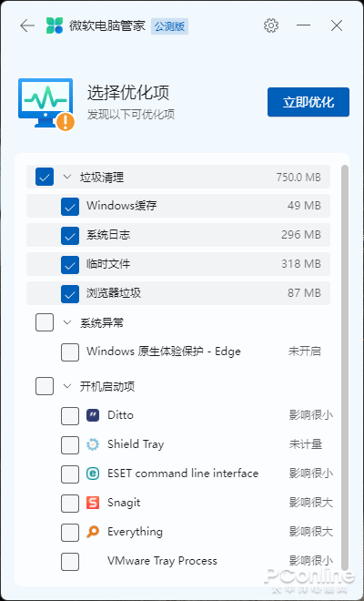Screen dimensions: 364x601
Task: Click the Ditto app icon
Action: pos(93,415)
